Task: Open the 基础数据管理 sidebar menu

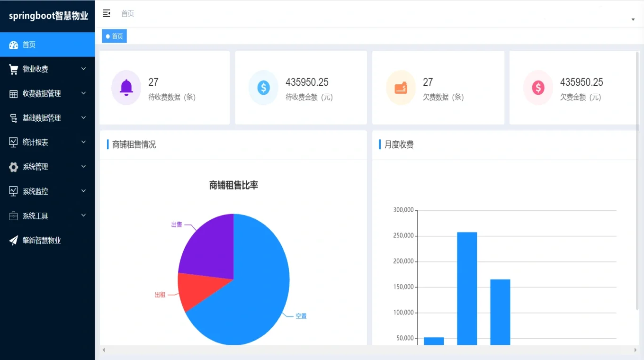Action: click(42, 118)
